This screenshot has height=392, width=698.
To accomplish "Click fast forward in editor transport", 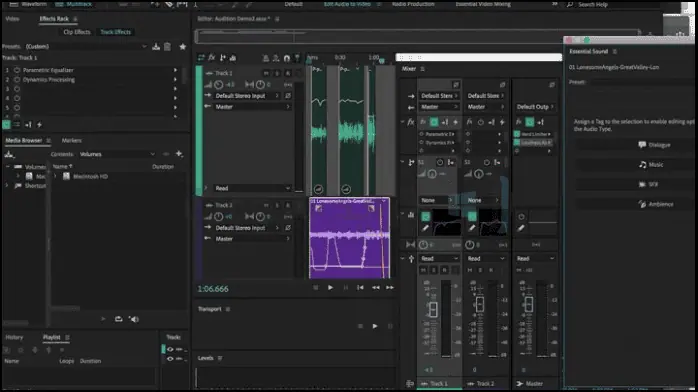I will (390, 287).
